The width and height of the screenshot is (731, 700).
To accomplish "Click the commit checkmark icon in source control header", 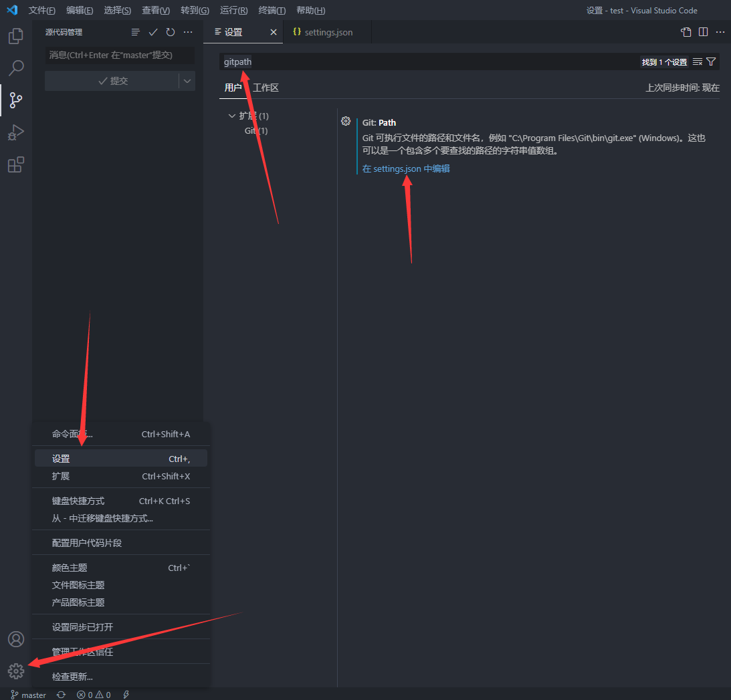I will point(153,32).
